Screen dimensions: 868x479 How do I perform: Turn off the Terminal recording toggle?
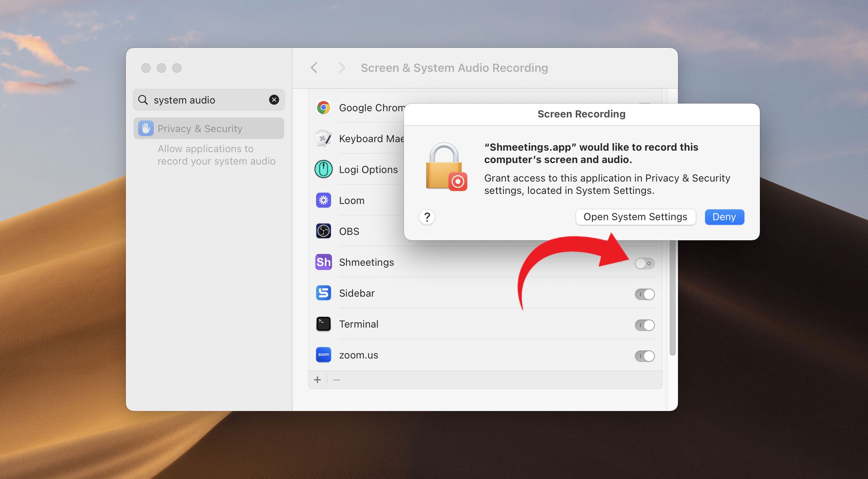click(644, 325)
